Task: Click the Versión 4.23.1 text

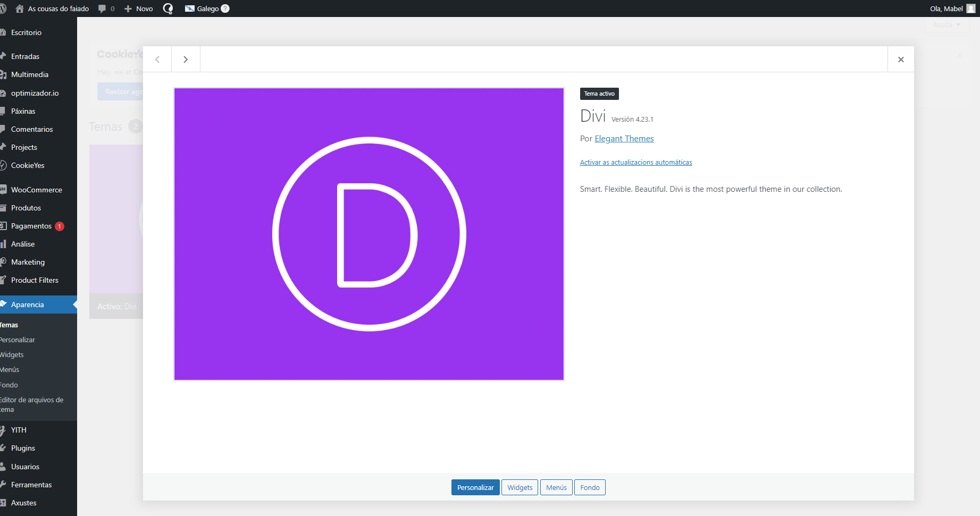Action: pyautogui.click(x=632, y=120)
